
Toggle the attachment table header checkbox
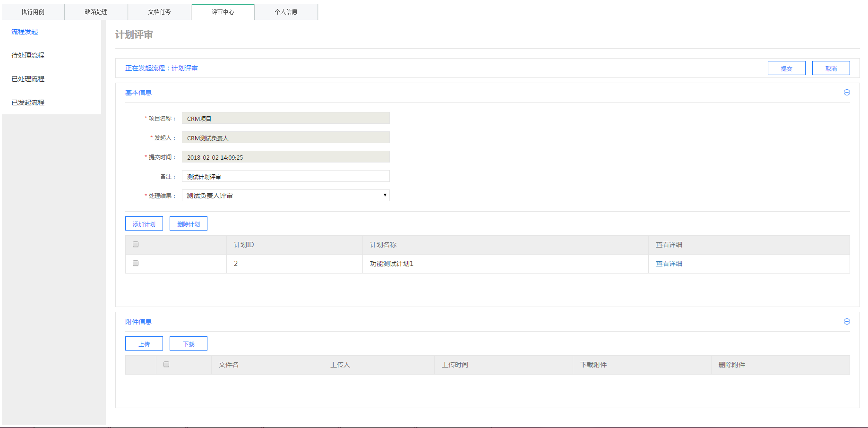click(x=166, y=365)
